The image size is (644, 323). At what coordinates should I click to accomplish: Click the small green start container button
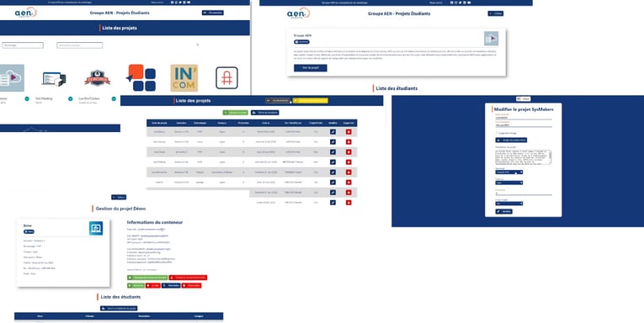pyautogui.click(x=136, y=286)
